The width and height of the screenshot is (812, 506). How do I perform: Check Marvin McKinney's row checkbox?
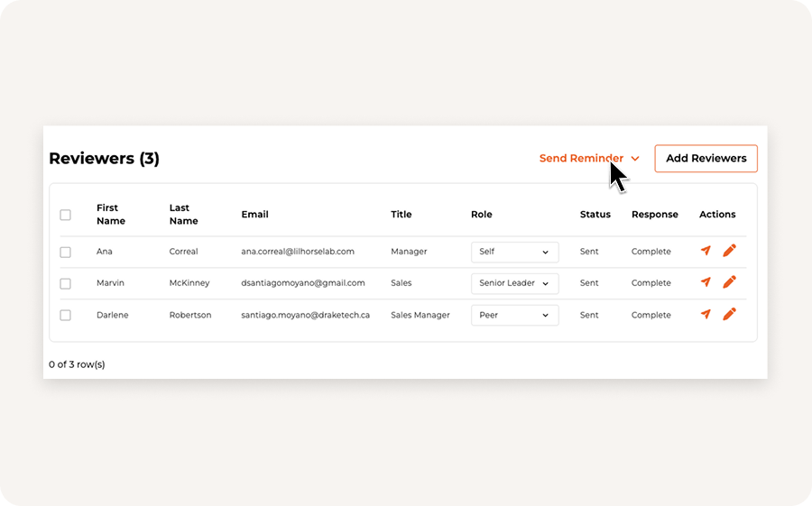[x=65, y=284]
